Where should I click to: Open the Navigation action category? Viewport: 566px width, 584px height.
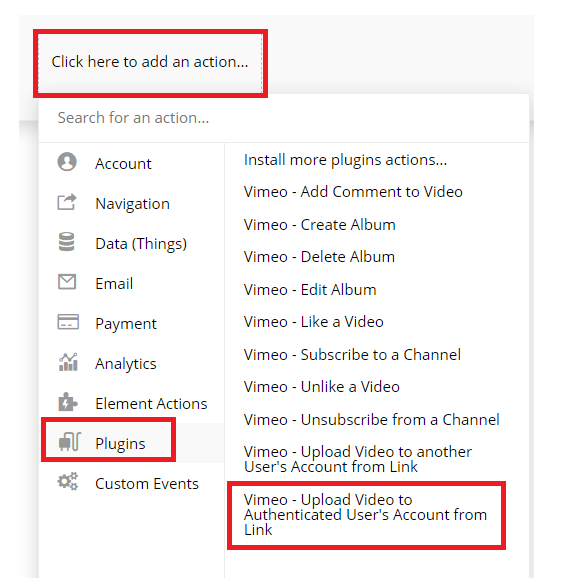[132, 204]
